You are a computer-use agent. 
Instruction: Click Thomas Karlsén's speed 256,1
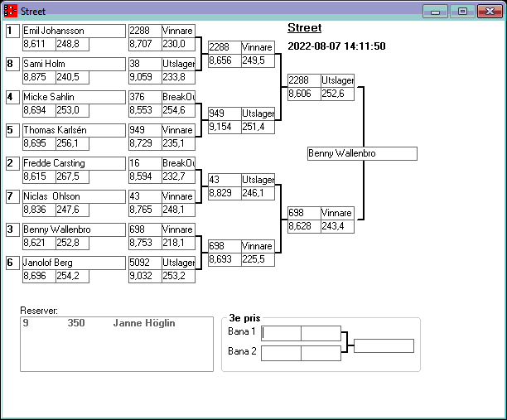(x=72, y=143)
